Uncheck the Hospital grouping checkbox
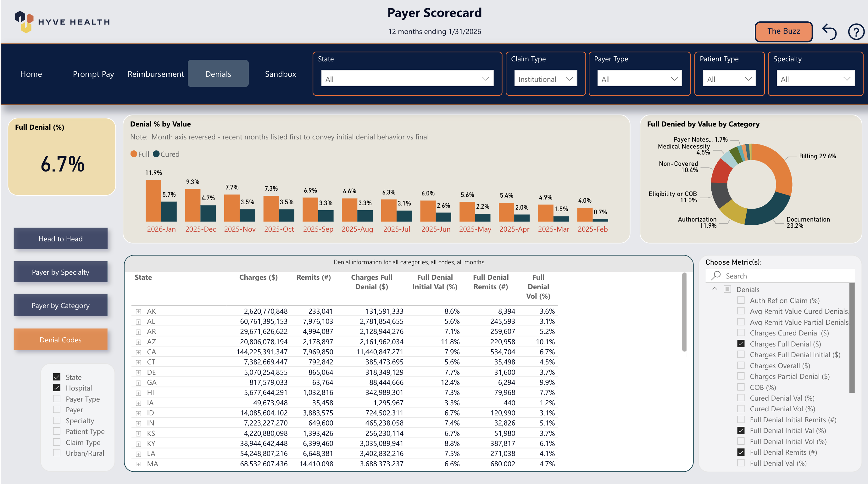 [x=57, y=387]
